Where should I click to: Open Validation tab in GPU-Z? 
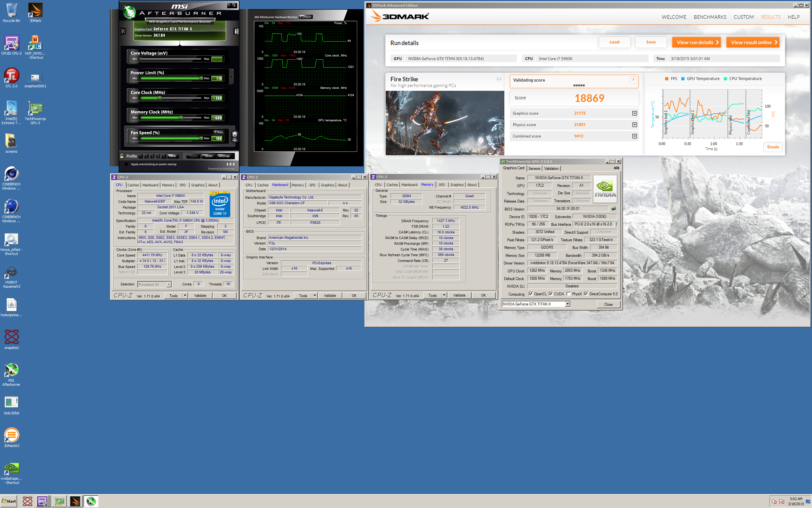(x=551, y=169)
